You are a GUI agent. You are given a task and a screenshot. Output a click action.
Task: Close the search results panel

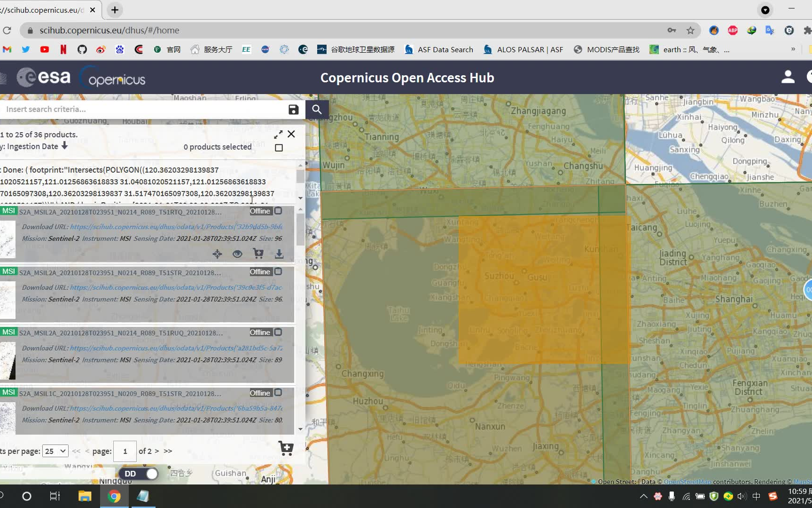coord(291,134)
